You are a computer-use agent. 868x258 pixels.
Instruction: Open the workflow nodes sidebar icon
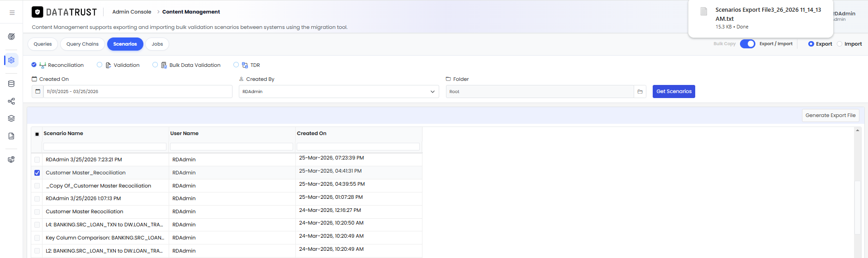click(11, 101)
